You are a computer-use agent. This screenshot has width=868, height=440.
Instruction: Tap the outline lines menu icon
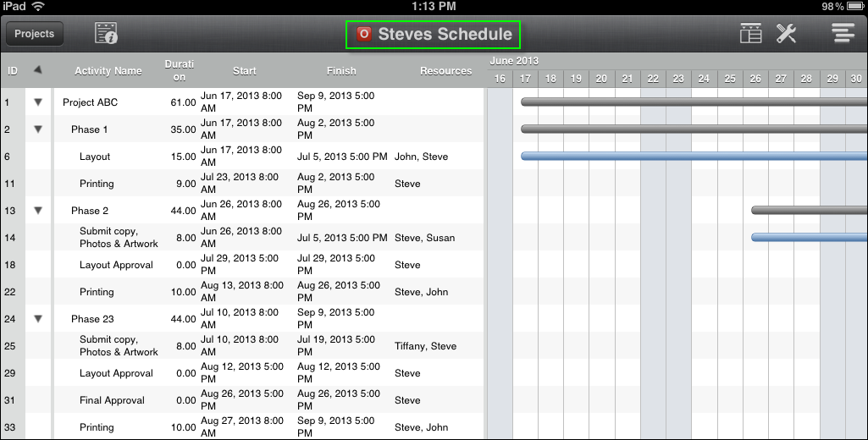tap(842, 34)
